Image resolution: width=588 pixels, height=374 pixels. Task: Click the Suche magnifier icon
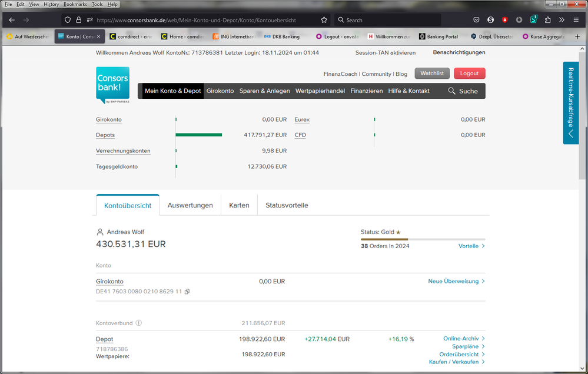tap(451, 91)
